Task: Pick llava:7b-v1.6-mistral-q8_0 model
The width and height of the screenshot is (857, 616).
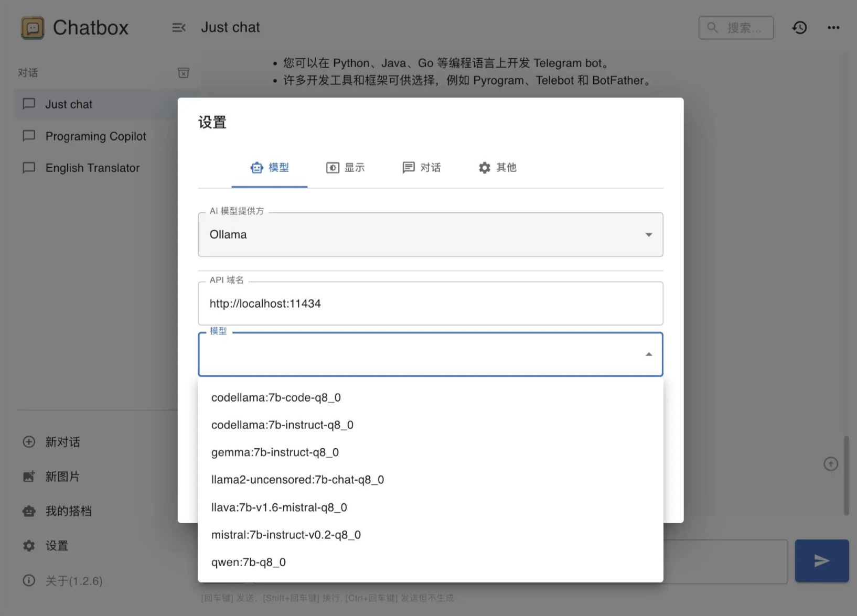Action: coord(431,507)
